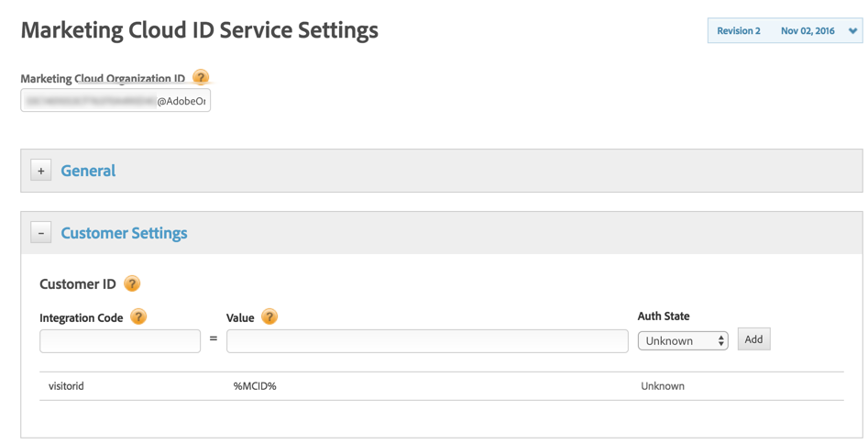Collapse Customer Settings with minus button
Image resolution: width=868 pixels, height=444 pixels.
click(x=41, y=233)
